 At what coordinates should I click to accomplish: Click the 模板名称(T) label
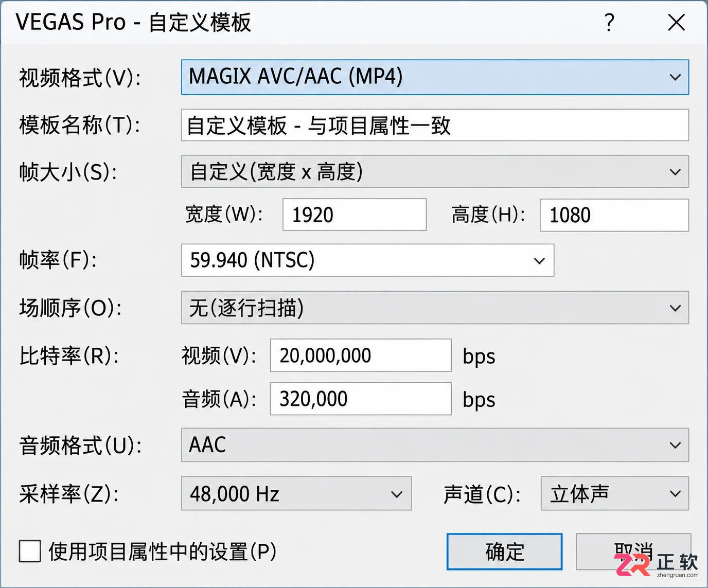coord(80,125)
